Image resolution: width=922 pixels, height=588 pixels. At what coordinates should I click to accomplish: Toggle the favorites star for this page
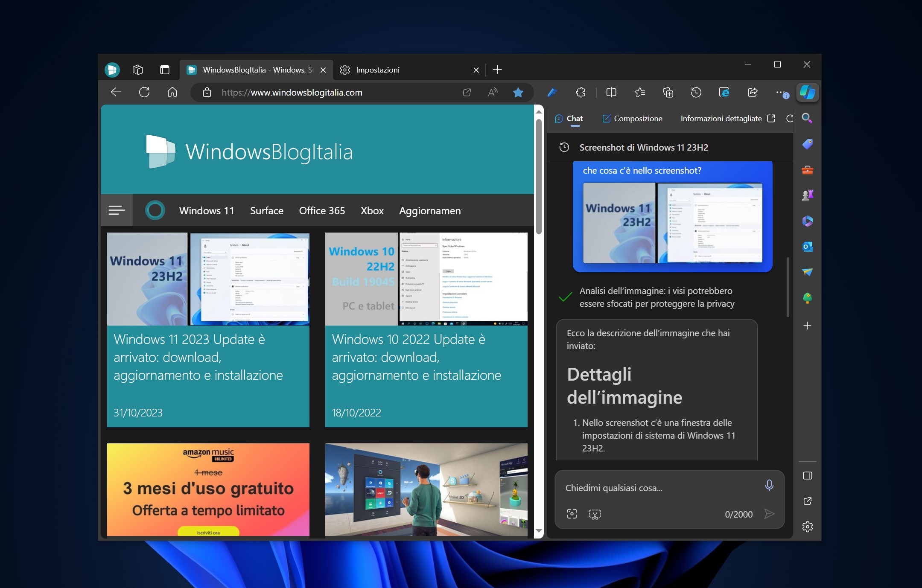518,93
